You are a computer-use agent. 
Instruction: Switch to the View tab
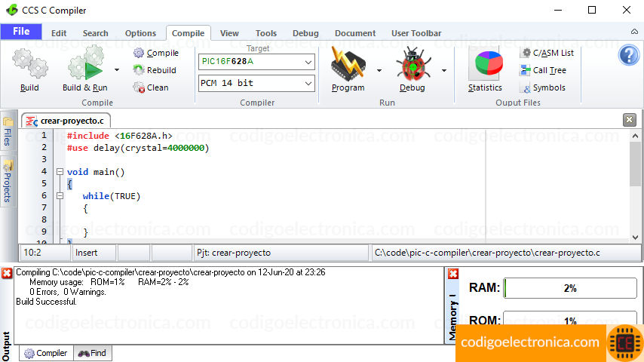click(x=229, y=33)
